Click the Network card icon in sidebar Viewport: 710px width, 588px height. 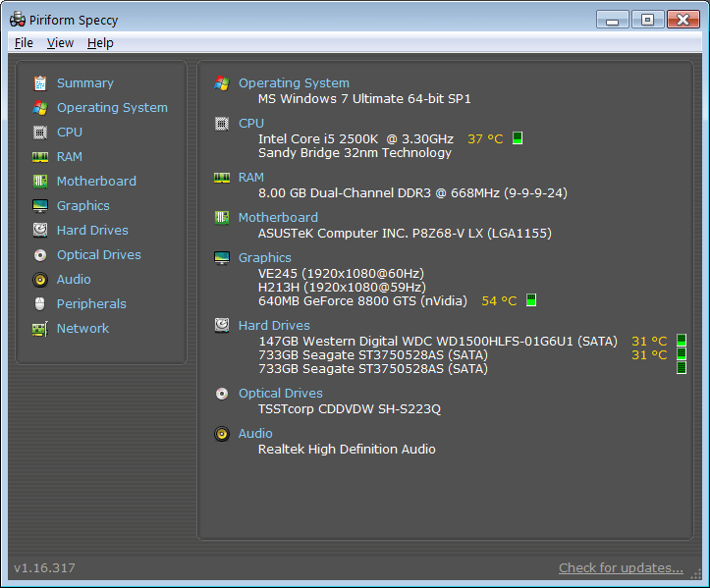click(40, 329)
